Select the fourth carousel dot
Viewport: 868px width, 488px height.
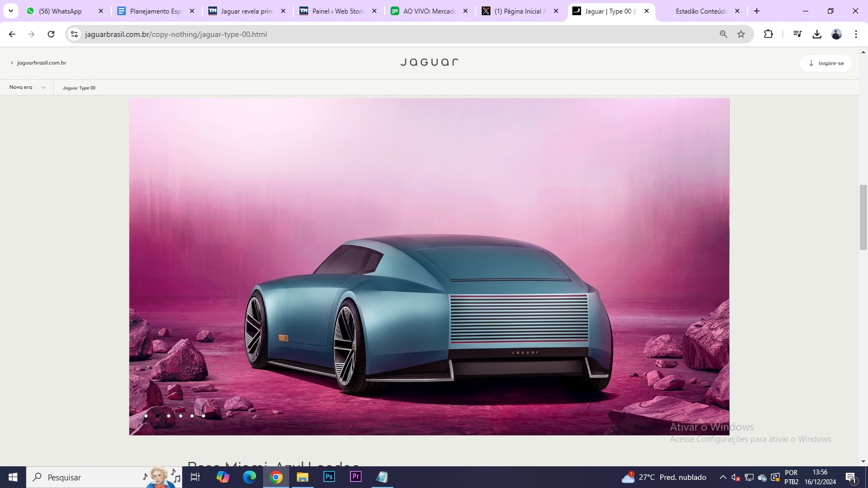[181, 416]
